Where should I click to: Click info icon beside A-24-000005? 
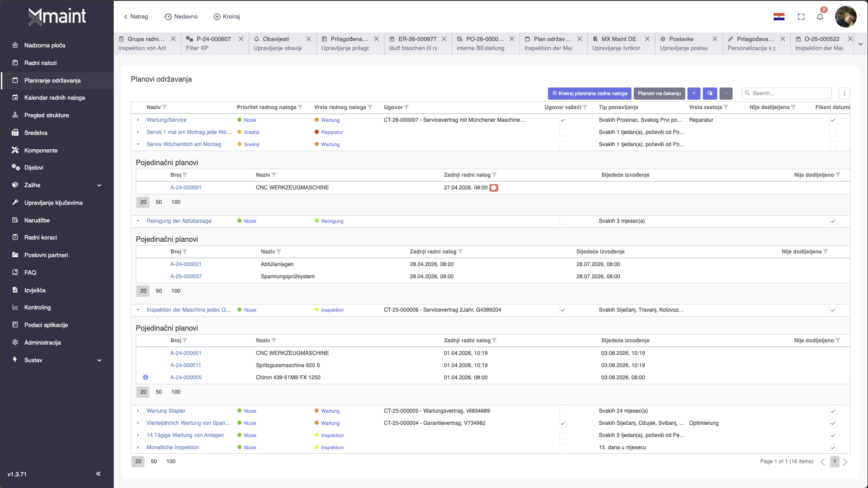145,378
